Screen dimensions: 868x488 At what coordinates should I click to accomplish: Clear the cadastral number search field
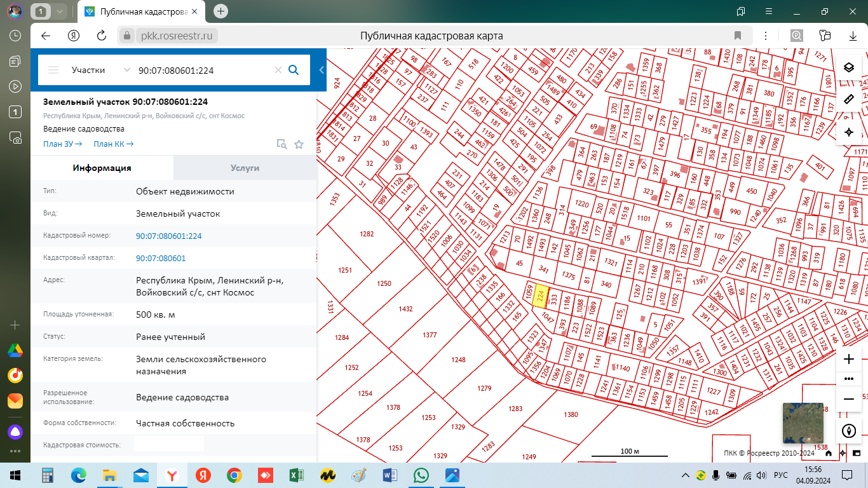click(x=278, y=70)
